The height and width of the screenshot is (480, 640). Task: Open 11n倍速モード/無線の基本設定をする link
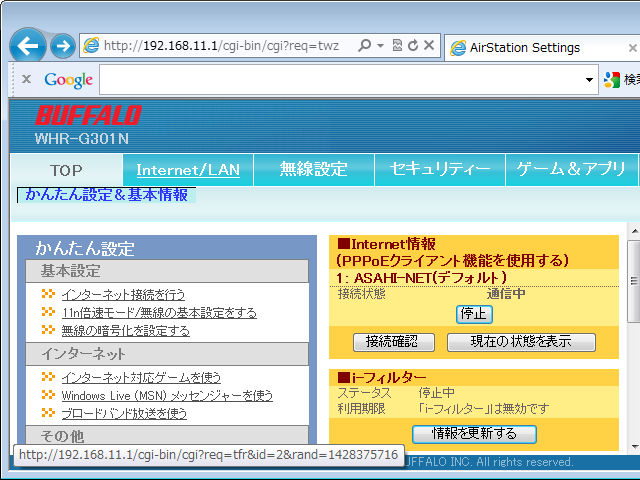pyautogui.click(x=159, y=313)
